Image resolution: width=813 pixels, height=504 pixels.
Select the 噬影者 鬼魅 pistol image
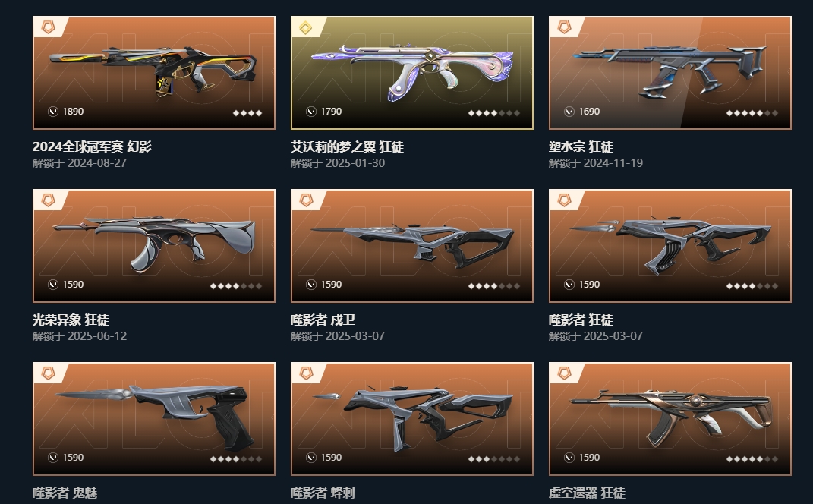(154, 419)
